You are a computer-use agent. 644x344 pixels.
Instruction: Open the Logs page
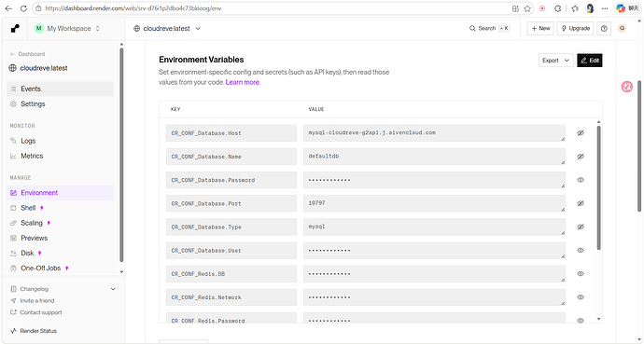[x=60, y=141]
